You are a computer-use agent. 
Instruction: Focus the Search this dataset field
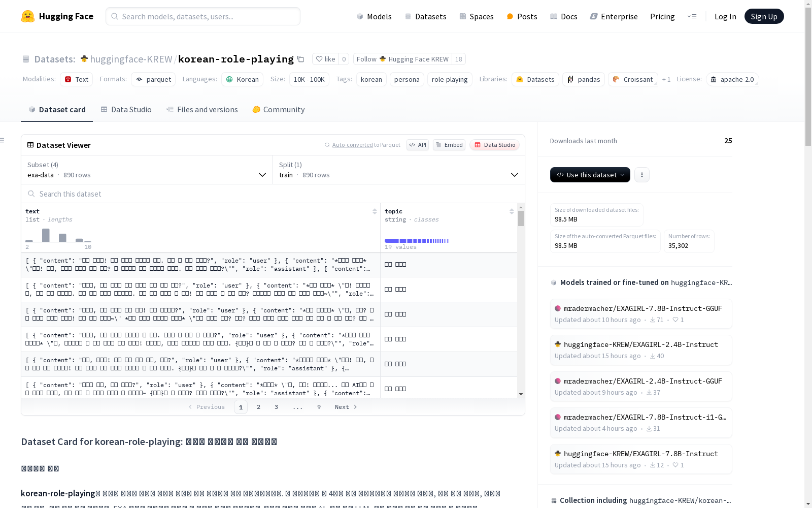[x=273, y=194]
